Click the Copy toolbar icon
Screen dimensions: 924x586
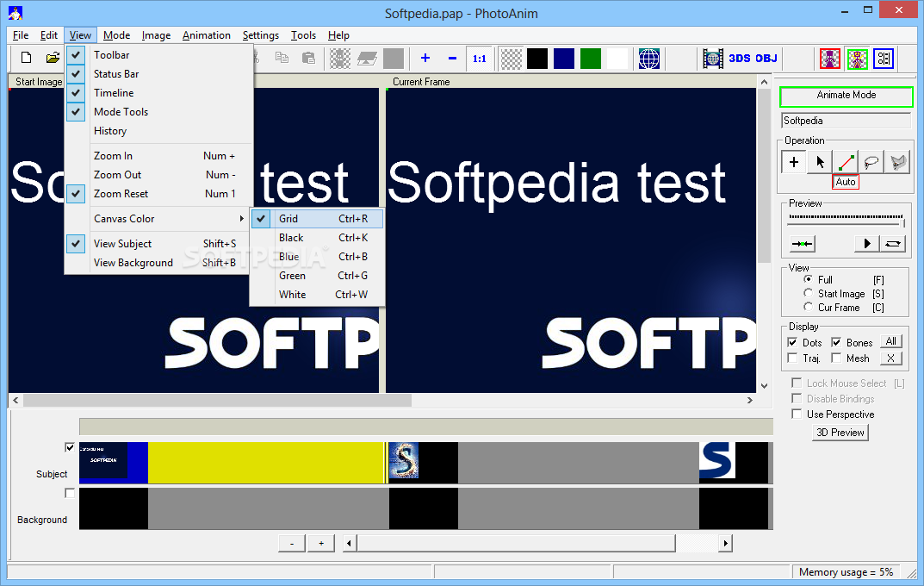282,58
